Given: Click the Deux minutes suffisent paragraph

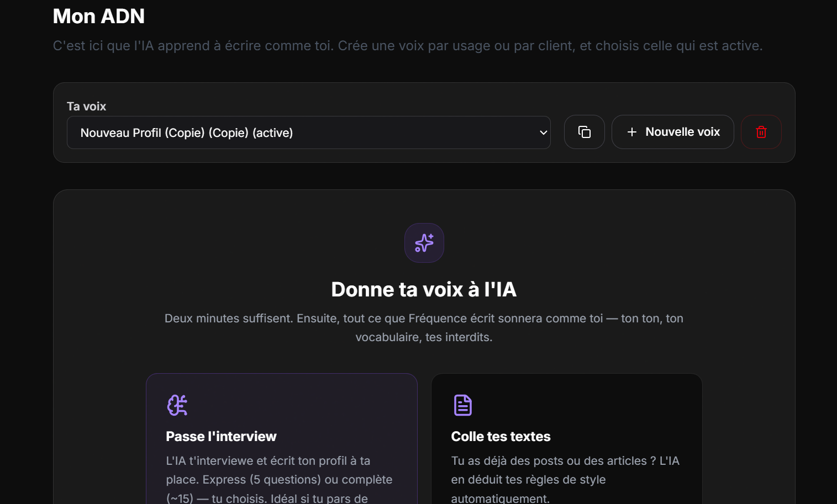Looking at the screenshot, I should click(x=424, y=327).
